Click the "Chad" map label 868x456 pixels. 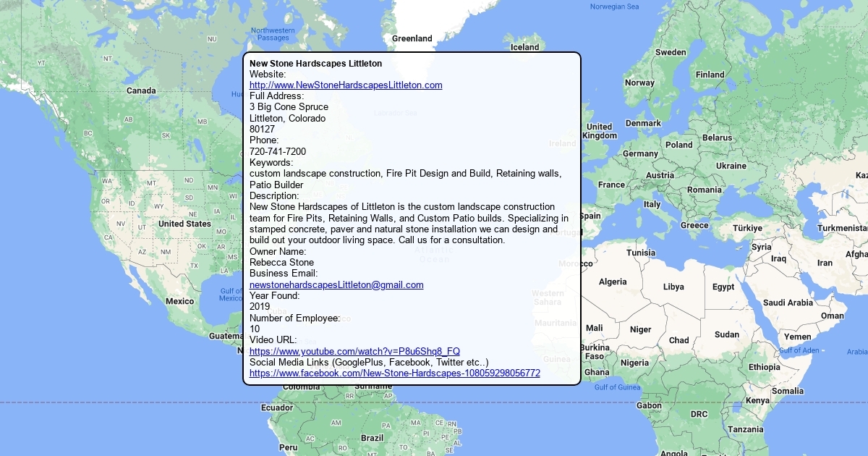678,340
